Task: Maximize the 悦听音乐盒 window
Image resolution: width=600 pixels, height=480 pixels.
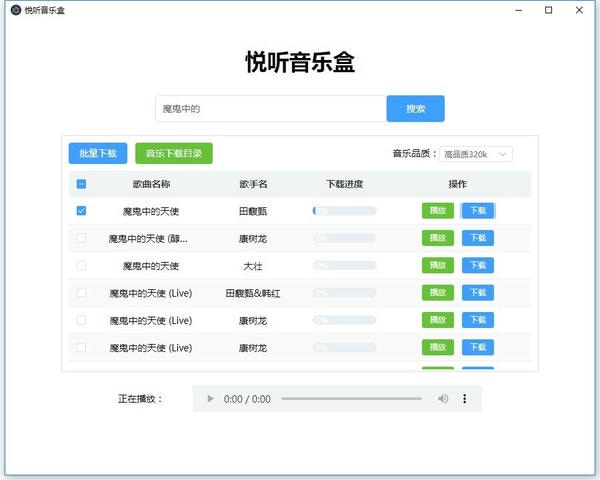Action: 548,10
